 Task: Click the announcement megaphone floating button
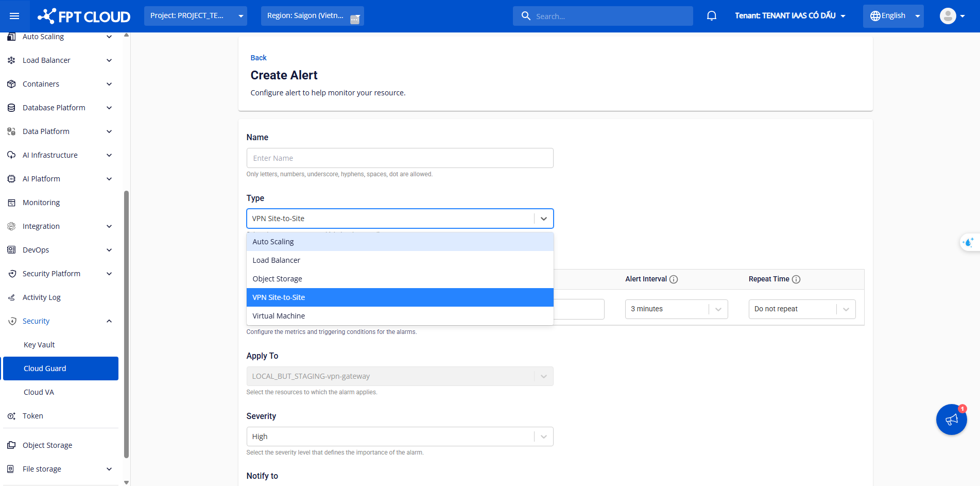(951, 420)
